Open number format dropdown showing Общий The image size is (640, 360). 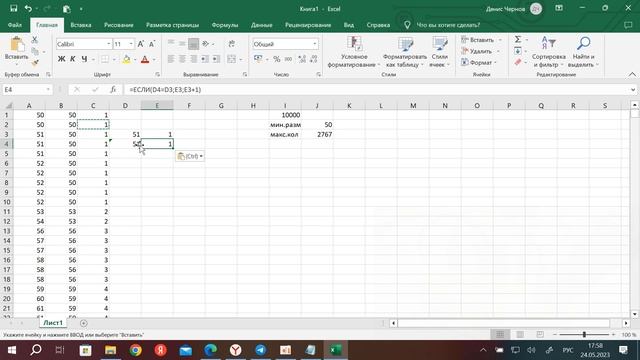pos(315,44)
